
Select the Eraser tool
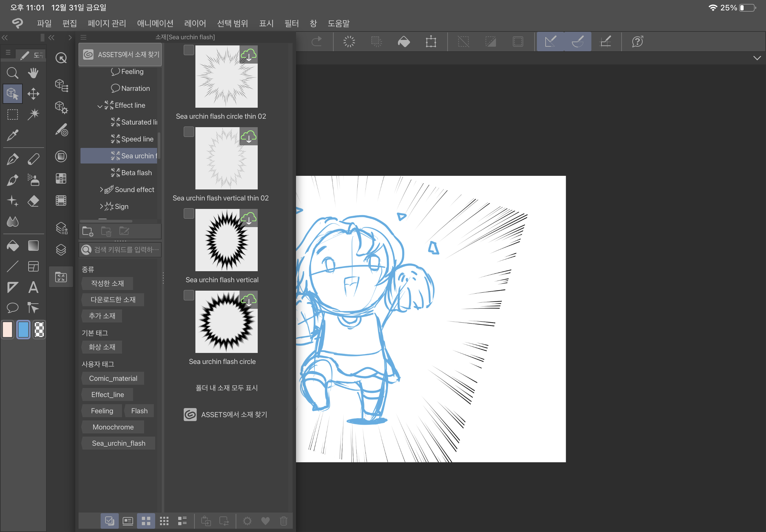click(x=33, y=201)
